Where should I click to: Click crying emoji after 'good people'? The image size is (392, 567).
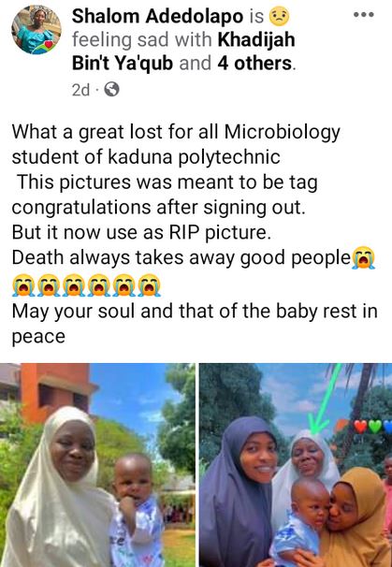point(364,257)
